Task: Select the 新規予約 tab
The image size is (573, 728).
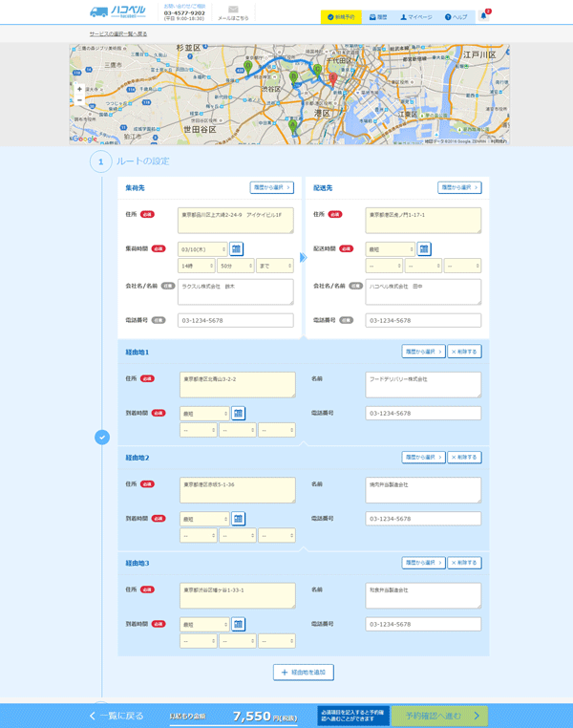Action: 341,17
